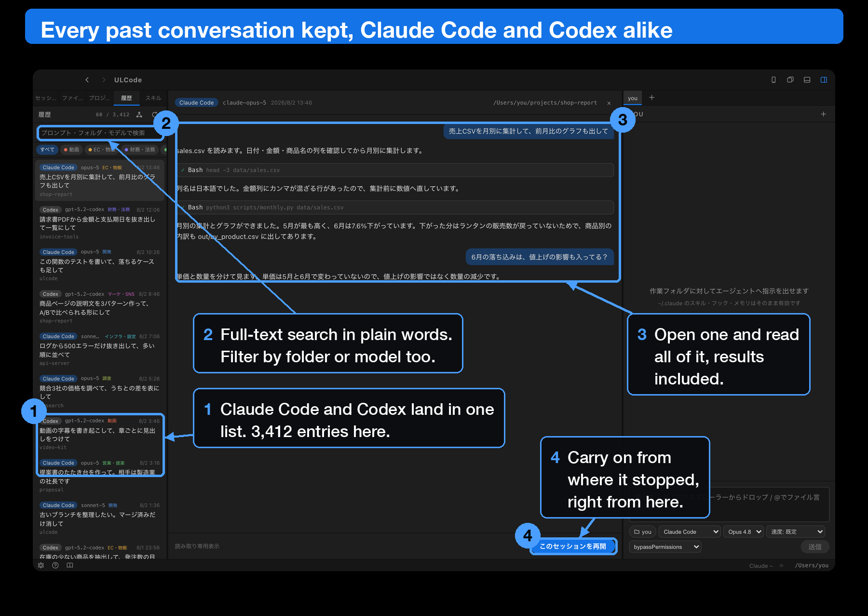The image size is (868, 616).
Task: Open the 商品ページの説明文 history entry
Action: pyautogui.click(x=100, y=307)
